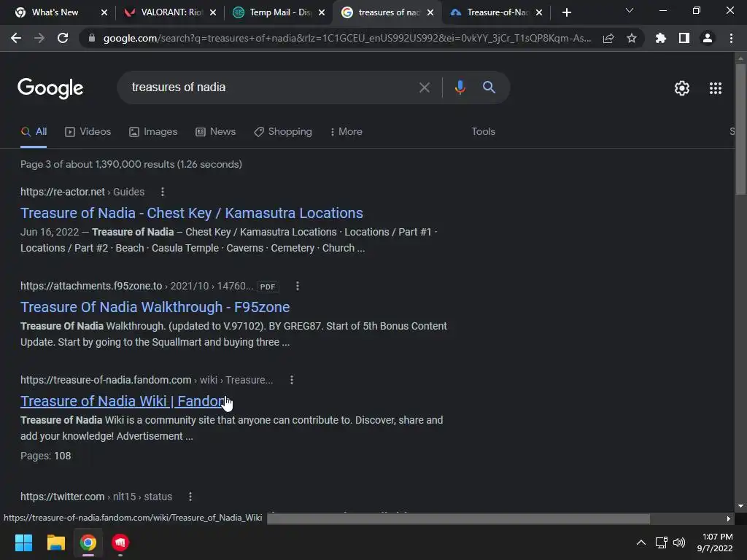Start search by voice microphone
The height and width of the screenshot is (560, 747).
click(x=460, y=87)
